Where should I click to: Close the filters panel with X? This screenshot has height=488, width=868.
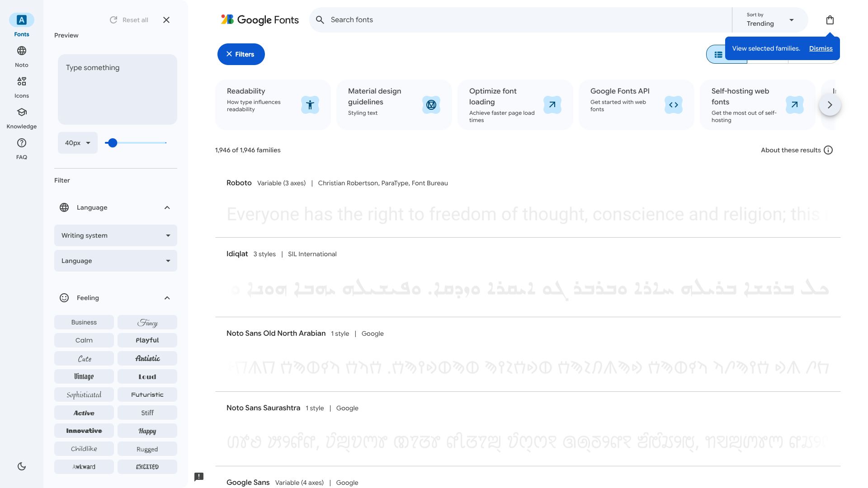point(166,20)
